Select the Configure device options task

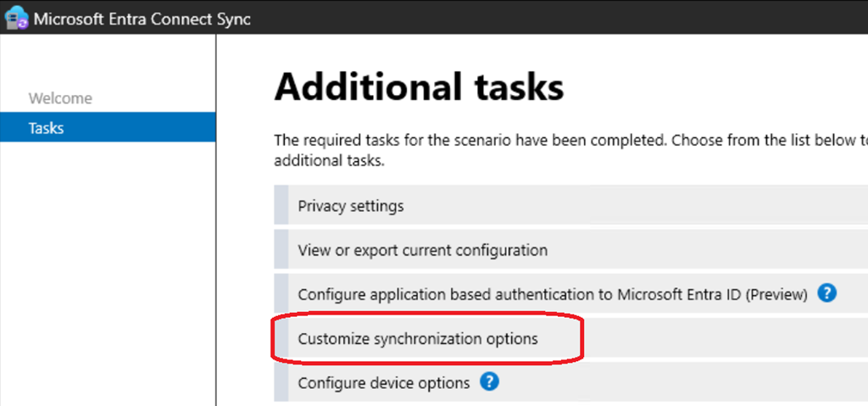(x=383, y=382)
